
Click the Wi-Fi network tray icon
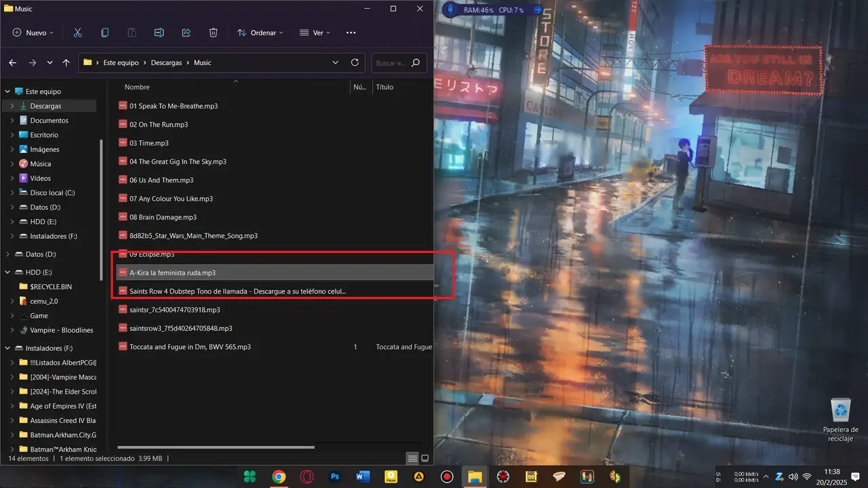point(807,476)
